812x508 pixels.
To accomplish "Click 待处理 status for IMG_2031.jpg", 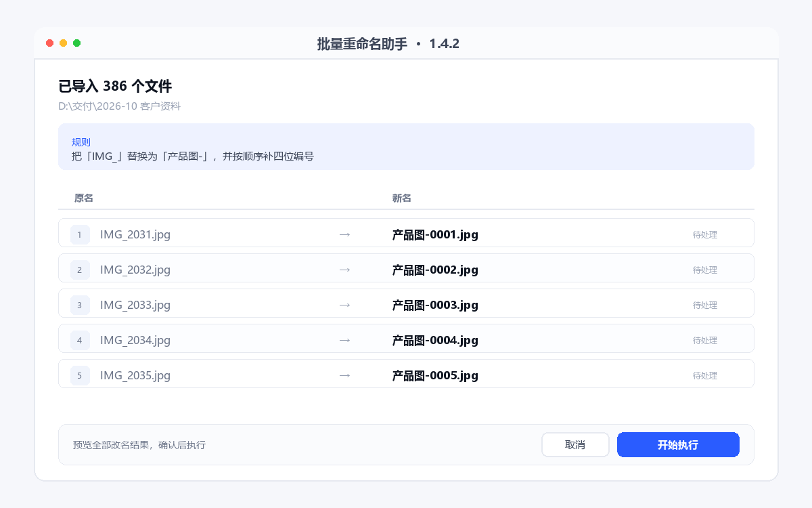I will pyautogui.click(x=704, y=235).
